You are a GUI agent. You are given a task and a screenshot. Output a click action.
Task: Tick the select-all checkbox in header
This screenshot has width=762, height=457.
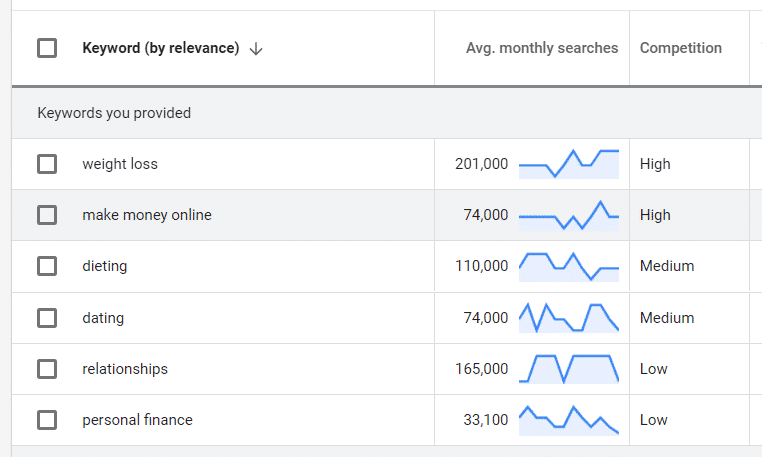47,48
